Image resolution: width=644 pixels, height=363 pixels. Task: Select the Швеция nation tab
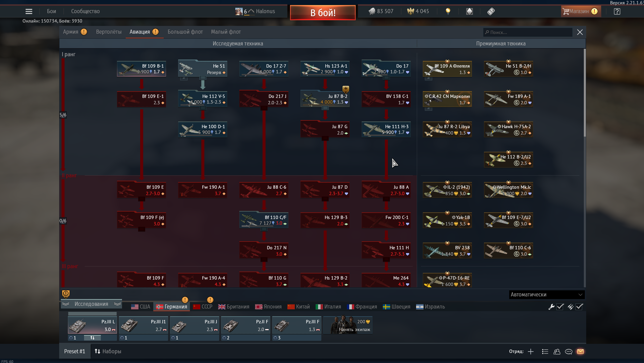pyautogui.click(x=397, y=307)
